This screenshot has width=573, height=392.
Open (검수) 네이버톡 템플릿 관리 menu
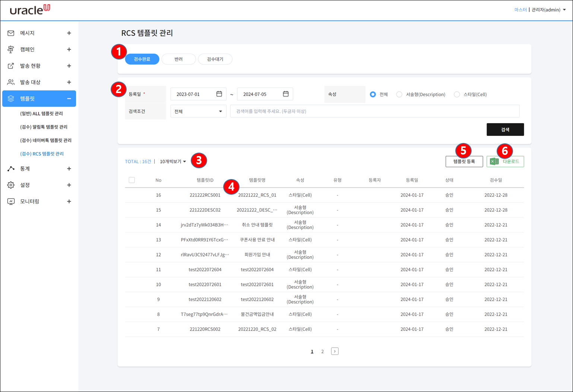[x=46, y=140]
